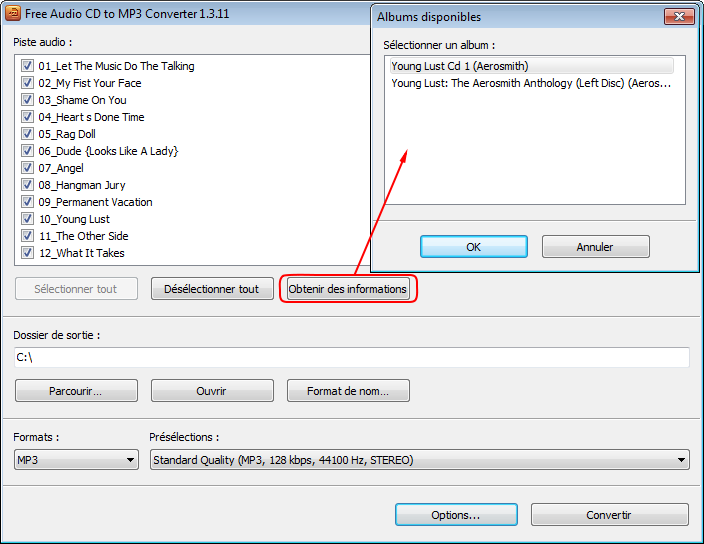
Task: Click the Ouvrir button
Action: pyautogui.click(x=212, y=390)
